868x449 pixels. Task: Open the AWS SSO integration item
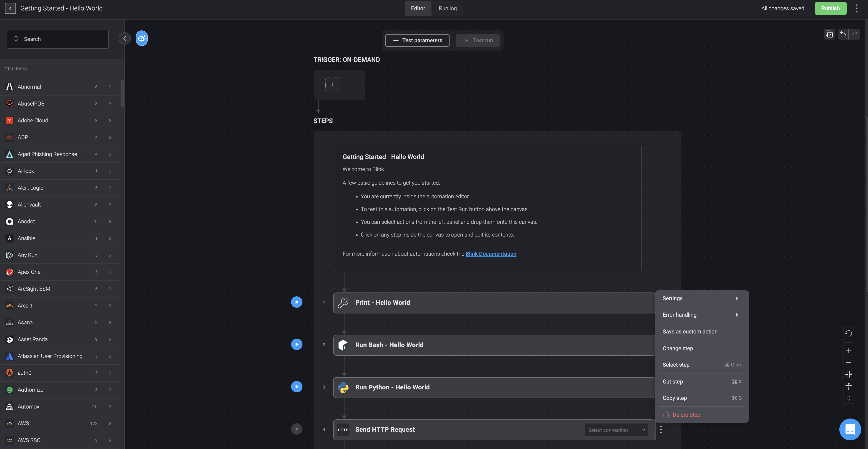pos(60,440)
